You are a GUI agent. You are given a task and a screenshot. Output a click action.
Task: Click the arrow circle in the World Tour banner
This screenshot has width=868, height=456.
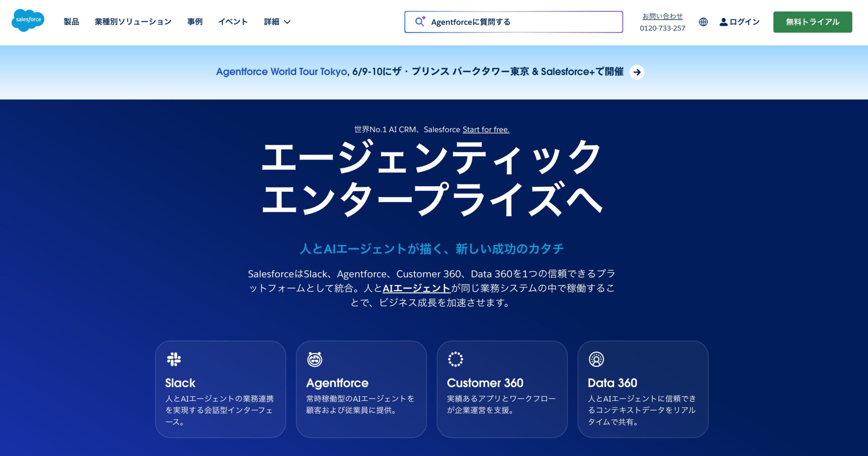click(637, 72)
